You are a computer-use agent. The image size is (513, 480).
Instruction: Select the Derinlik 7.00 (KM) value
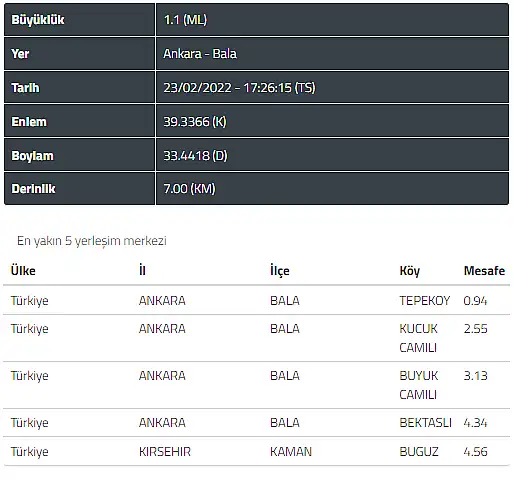[x=189, y=189]
